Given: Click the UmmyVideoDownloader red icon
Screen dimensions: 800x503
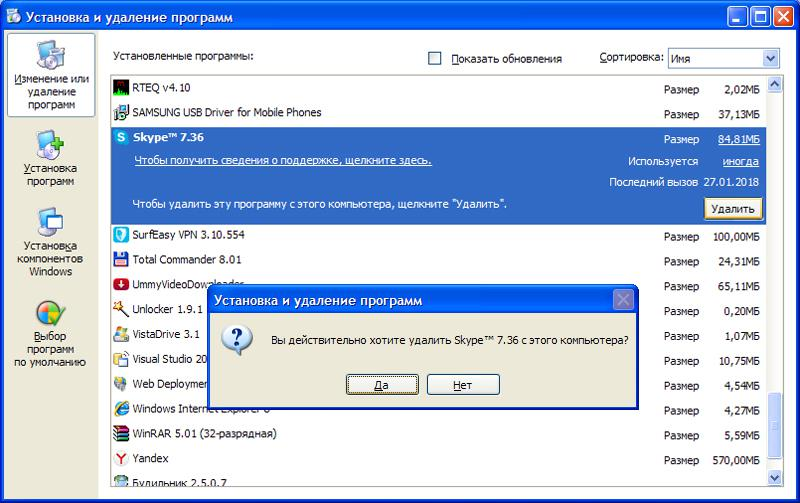Looking at the screenshot, I should click(x=121, y=284).
